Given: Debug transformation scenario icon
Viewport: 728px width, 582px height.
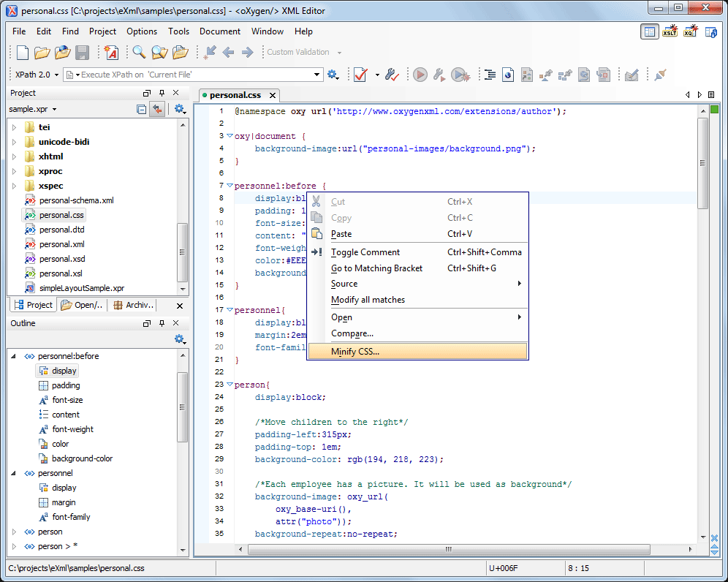Looking at the screenshot, I should (x=460, y=75).
